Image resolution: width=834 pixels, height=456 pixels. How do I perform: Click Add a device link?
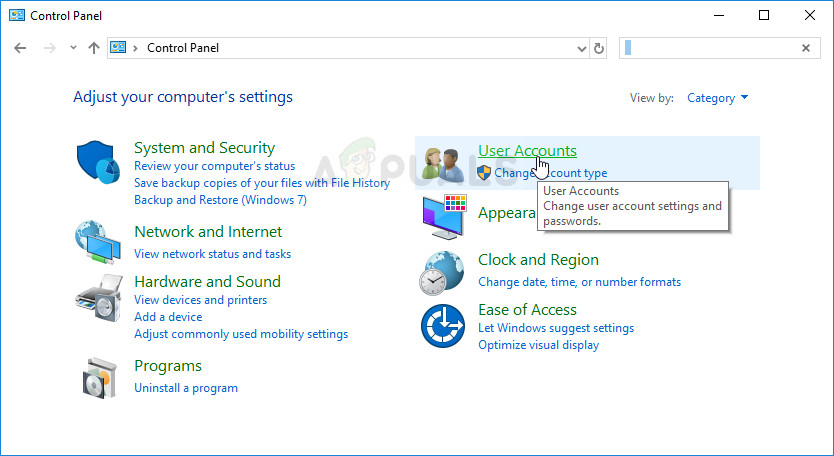point(168,317)
